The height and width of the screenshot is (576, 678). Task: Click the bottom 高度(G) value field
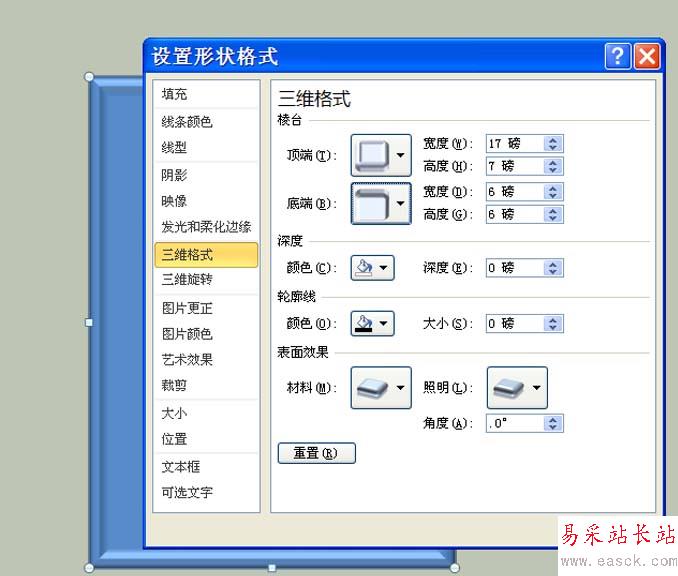(x=515, y=214)
